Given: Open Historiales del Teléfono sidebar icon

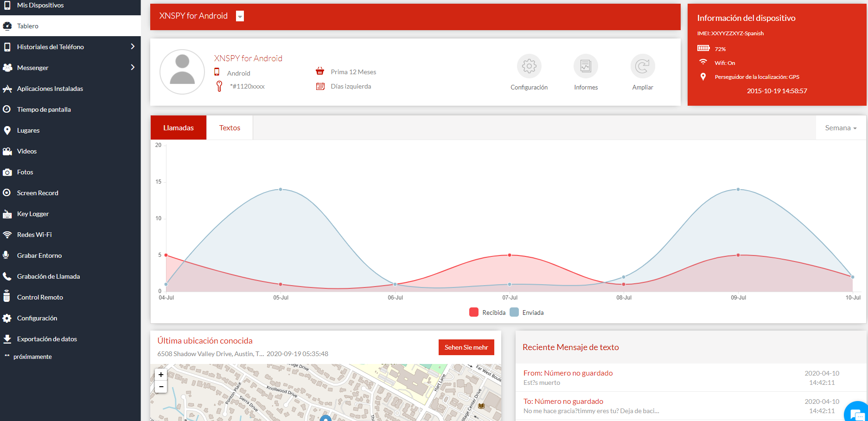Looking at the screenshot, I should pyautogui.click(x=7, y=47).
